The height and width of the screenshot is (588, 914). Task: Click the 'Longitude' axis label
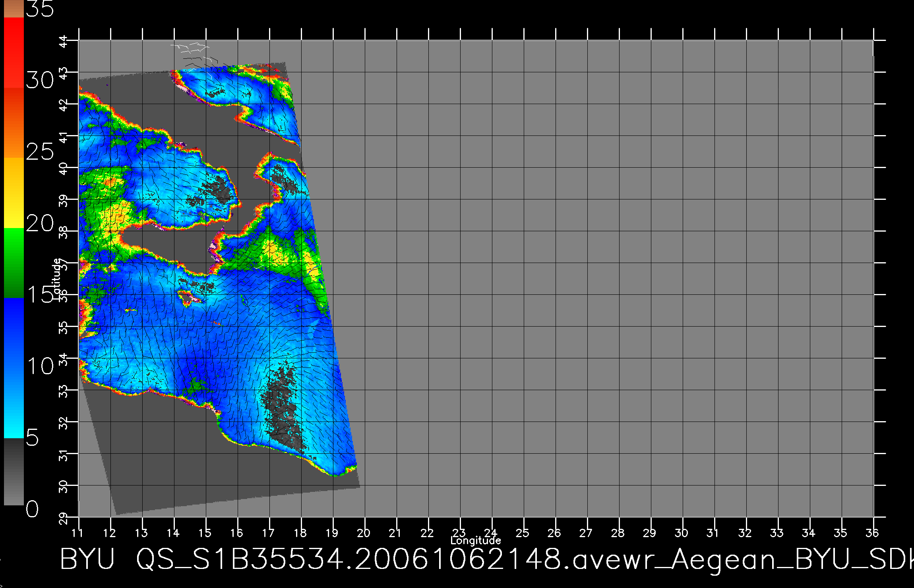pos(476,540)
